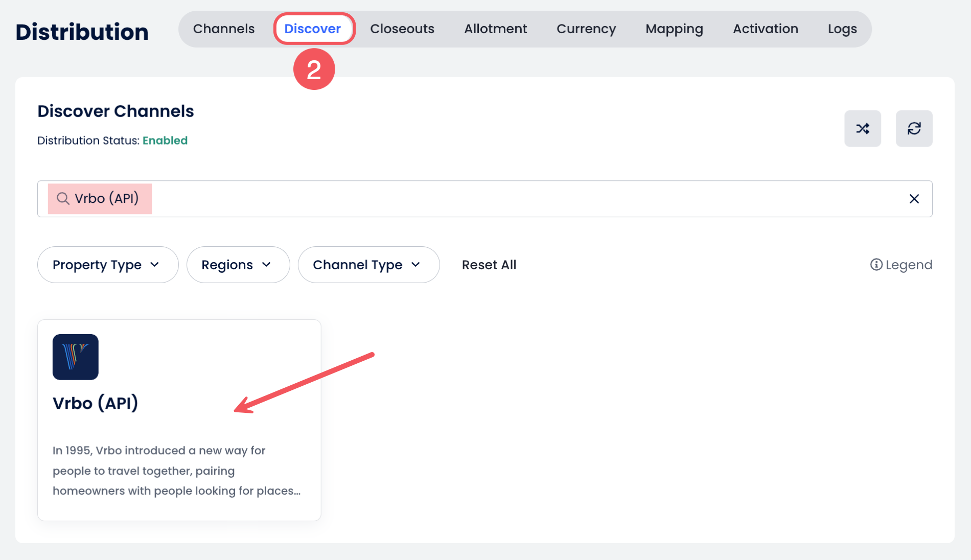The height and width of the screenshot is (560, 971).
Task: Expand the Property Type dropdown
Action: (107, 265)
